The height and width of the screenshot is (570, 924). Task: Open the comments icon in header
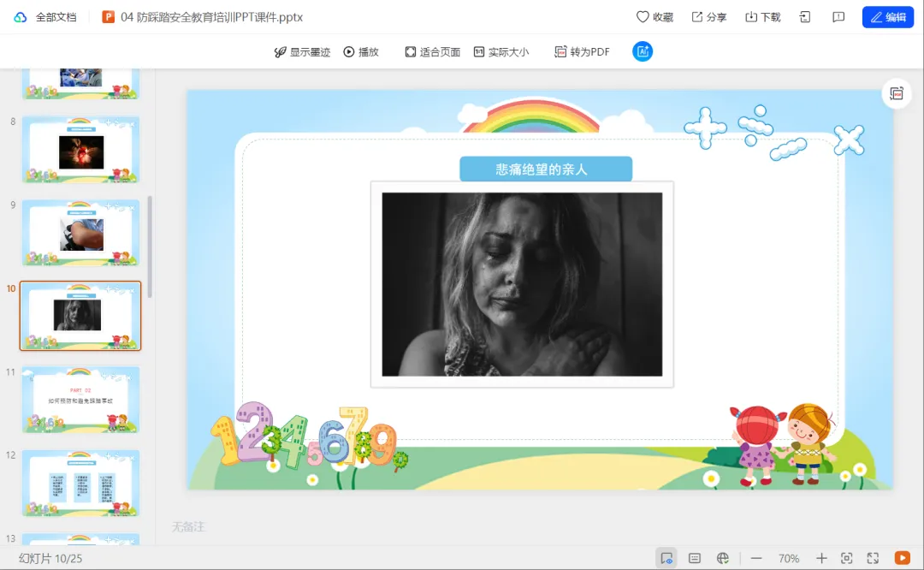tap(838, 17)
